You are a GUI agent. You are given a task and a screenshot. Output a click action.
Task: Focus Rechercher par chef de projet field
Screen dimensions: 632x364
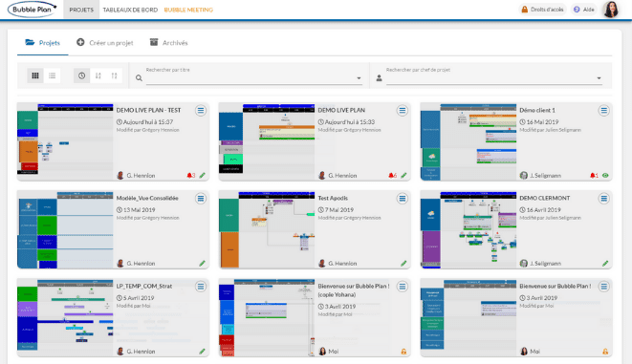(x=494, y=75)
